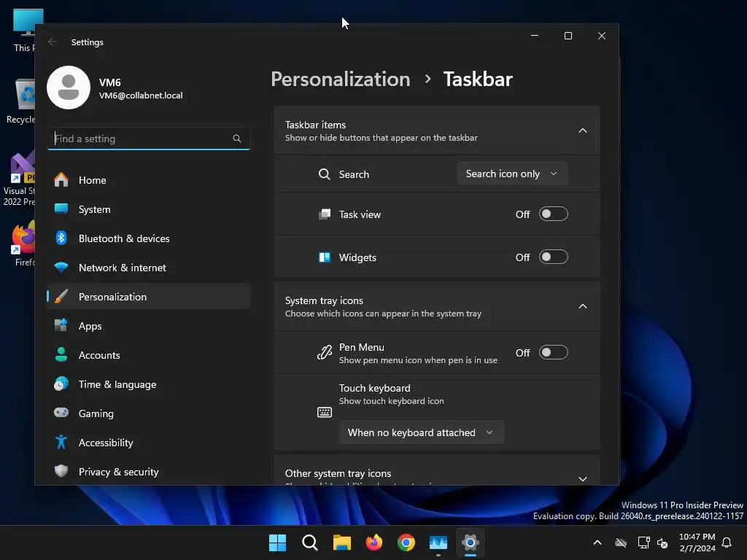The height and width of the screenshot is (560, 747).
Task: Collapse the Taskbar items section
Action: click(583, 131)
